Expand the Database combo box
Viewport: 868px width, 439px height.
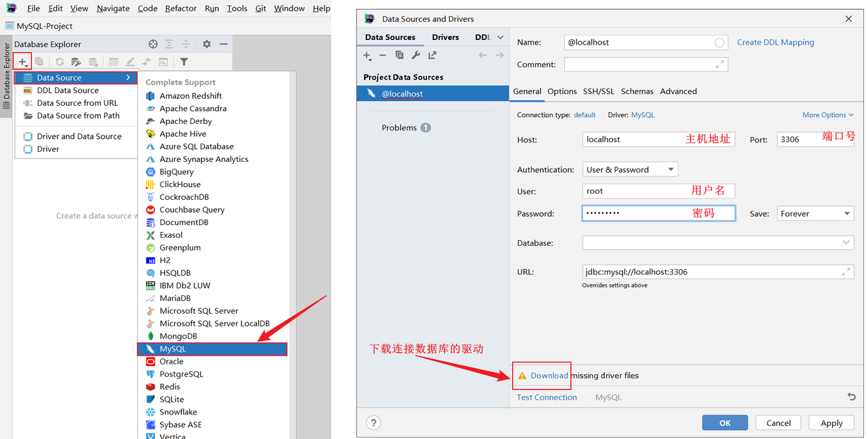pyautogui.click(x=846, y=243)
